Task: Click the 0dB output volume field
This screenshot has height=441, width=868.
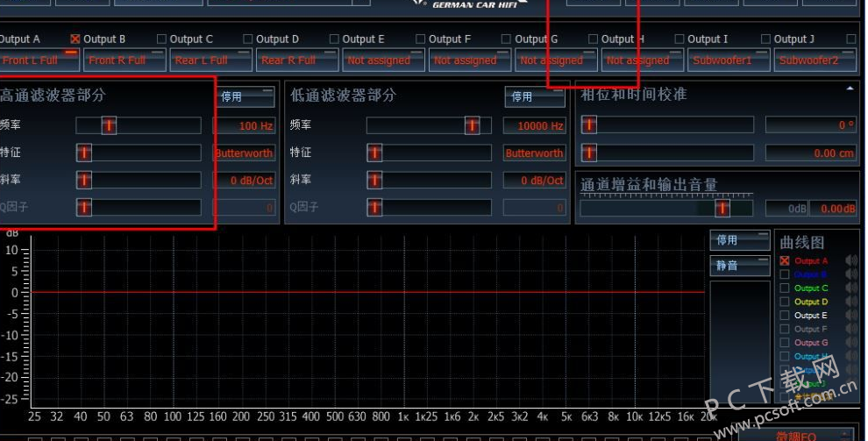Action: [x=787, y=209]
